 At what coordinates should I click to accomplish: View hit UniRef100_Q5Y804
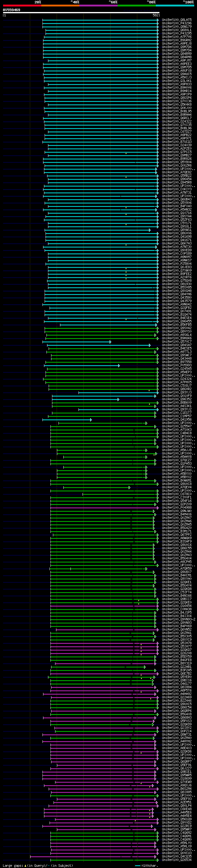point(177,162)
